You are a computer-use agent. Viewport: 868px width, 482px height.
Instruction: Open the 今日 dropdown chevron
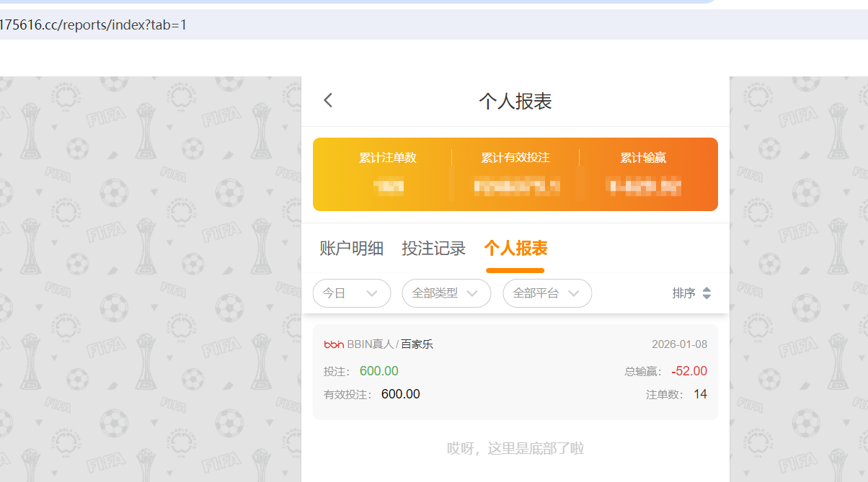pos(373,293)
